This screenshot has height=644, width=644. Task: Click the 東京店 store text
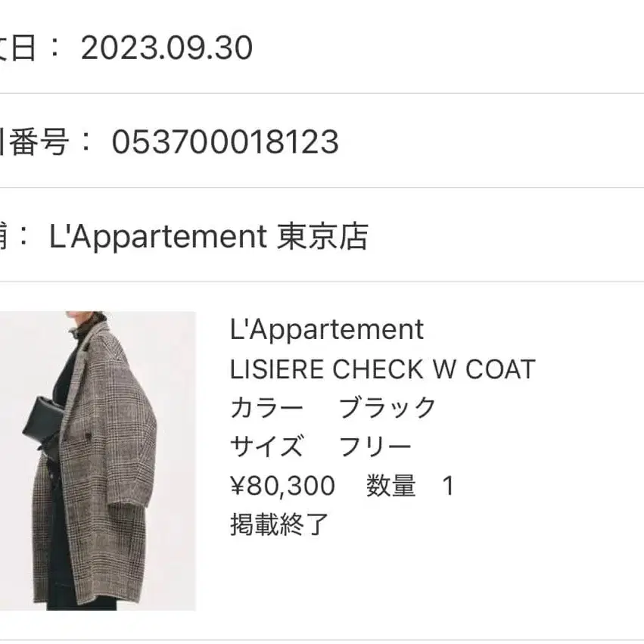tap(322, 237)
